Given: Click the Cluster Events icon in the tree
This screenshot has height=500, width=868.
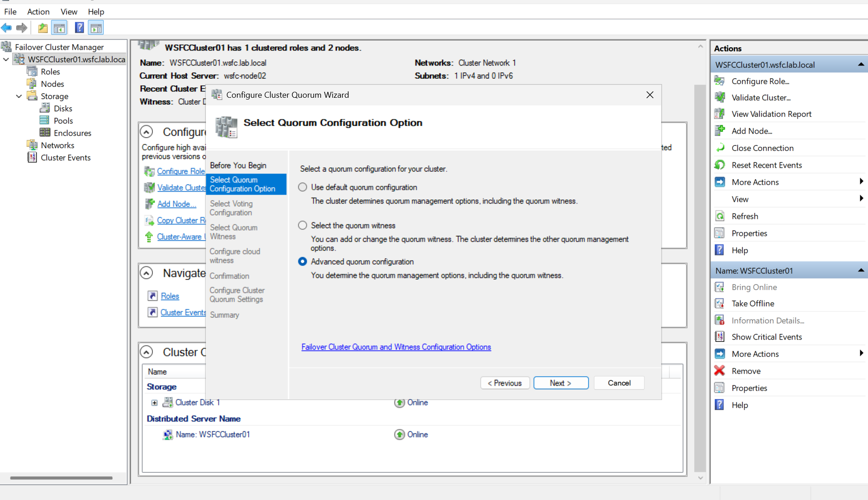Looking at the screenshot, I should click(32, 157).
